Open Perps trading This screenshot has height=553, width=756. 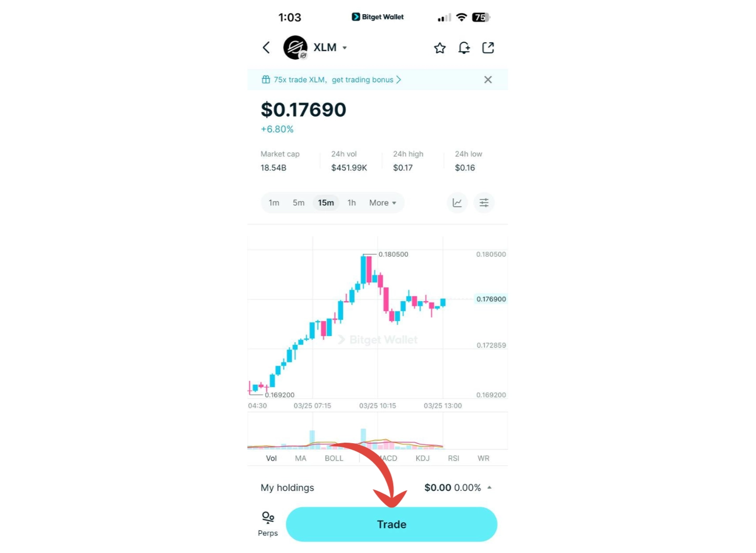click(x=268, y=523)
